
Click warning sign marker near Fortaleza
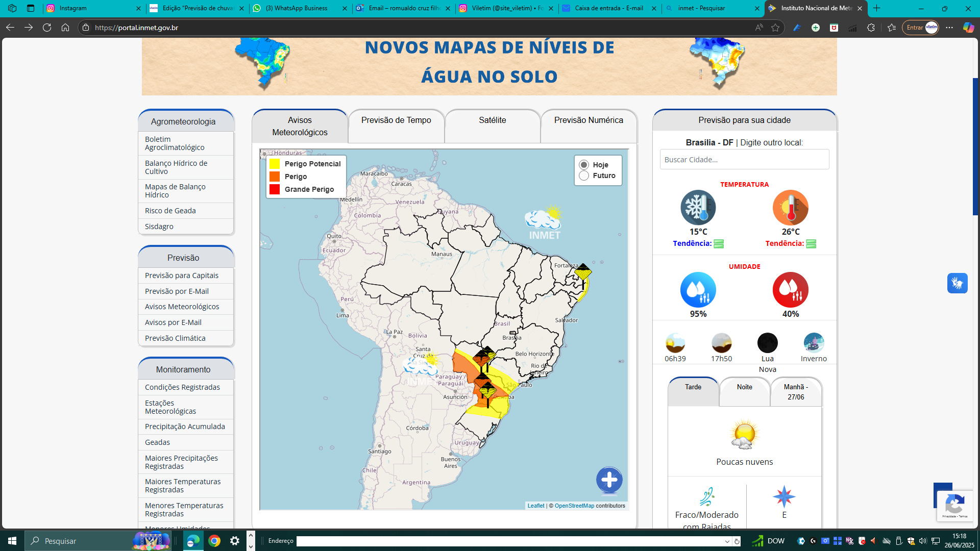click(583, 273)
